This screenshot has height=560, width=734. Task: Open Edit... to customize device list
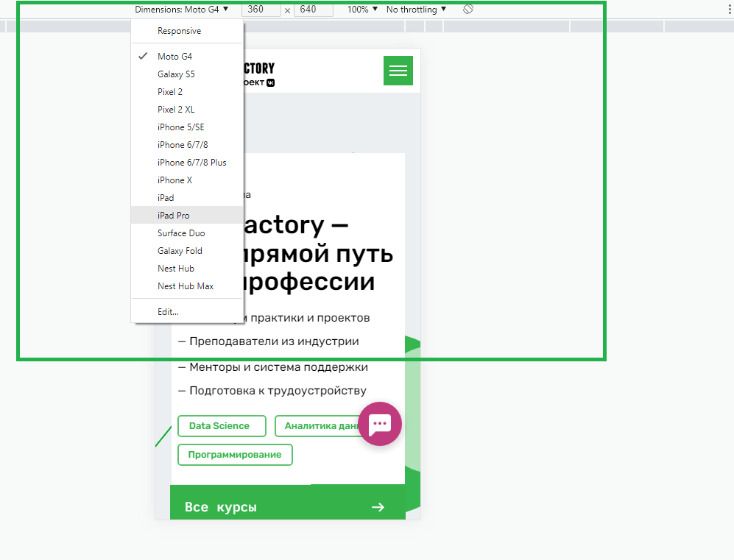(168, 312)
